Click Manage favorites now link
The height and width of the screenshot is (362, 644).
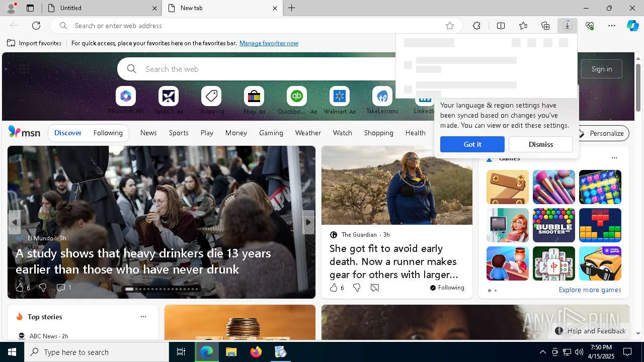[269, 43]
